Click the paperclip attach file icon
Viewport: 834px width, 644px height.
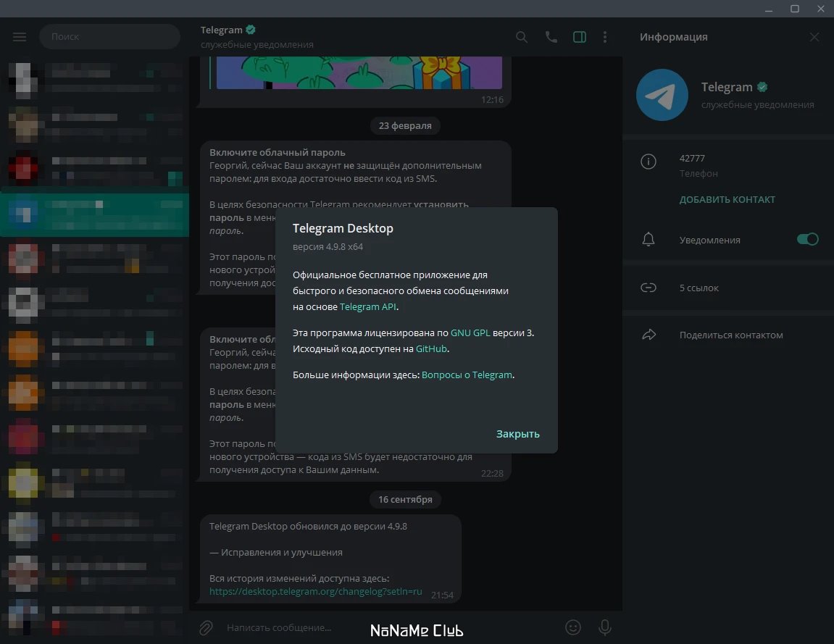[206, 627]
